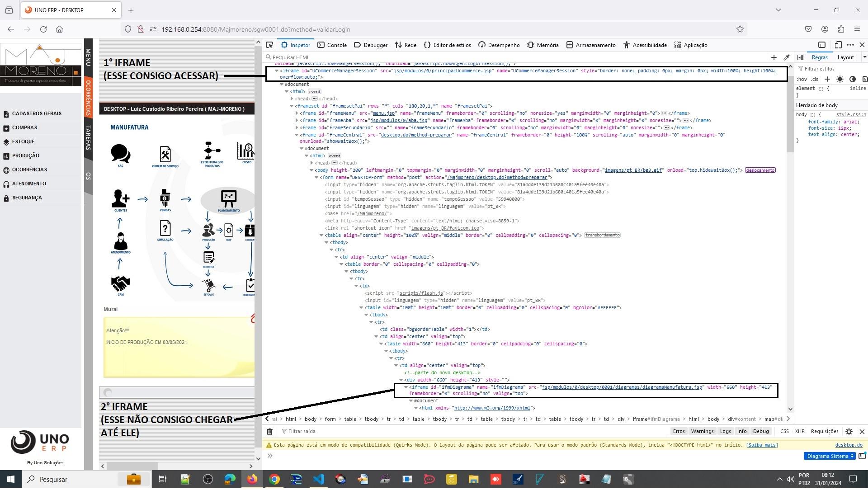Collapse the UCommerceManagerSession iframe node
This screenshot has height=490, width=868.
point(276,71)
